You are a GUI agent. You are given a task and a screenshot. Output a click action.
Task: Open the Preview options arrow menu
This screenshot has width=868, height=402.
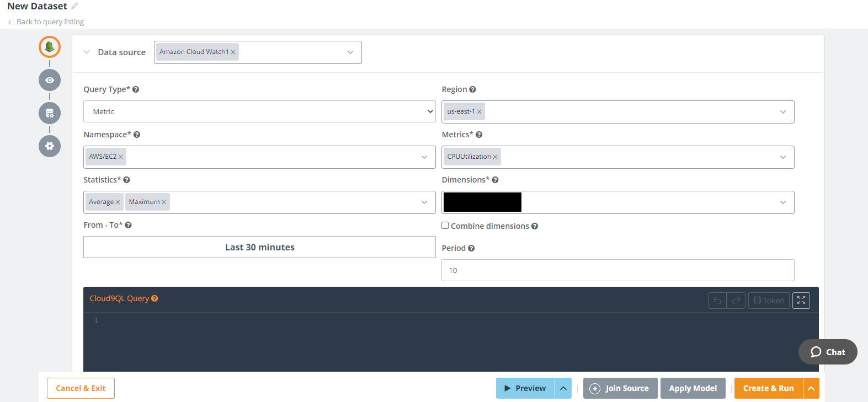pos(563,388)
